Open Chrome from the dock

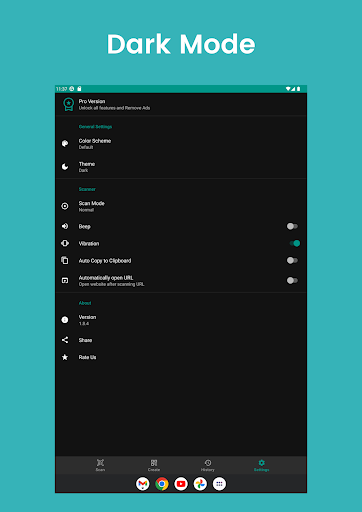point(162,484)
